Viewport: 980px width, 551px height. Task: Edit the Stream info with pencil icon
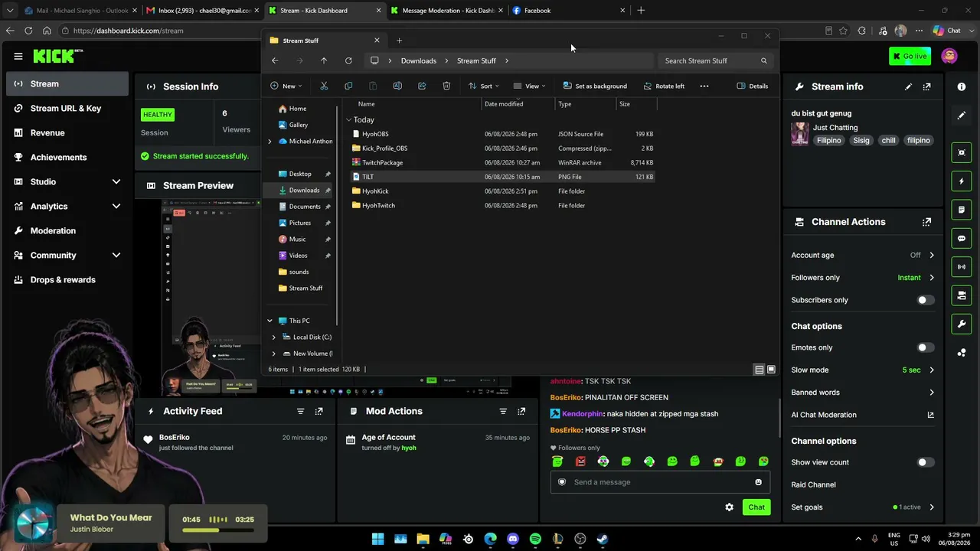point(908,86)
